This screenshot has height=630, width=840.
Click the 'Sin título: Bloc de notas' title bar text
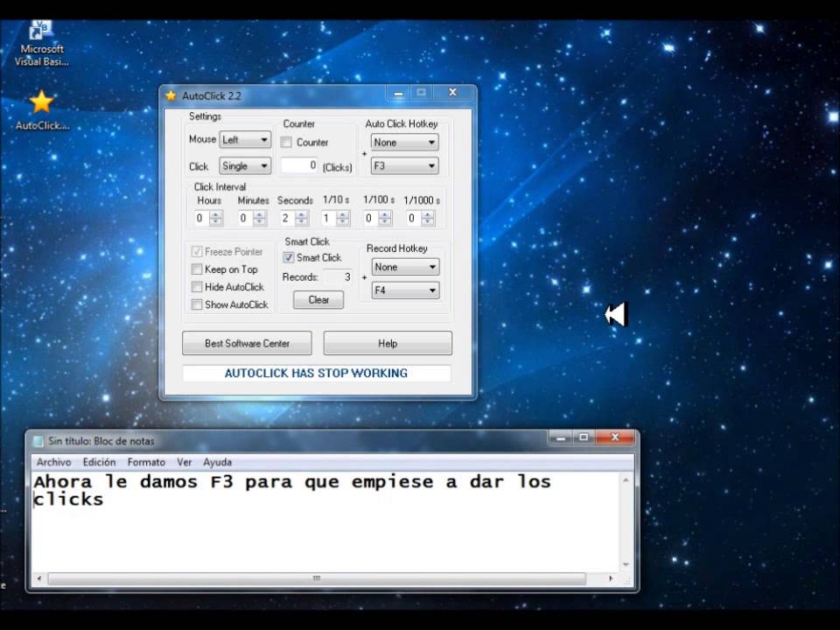pyautogui.click(x=101, y=441)
